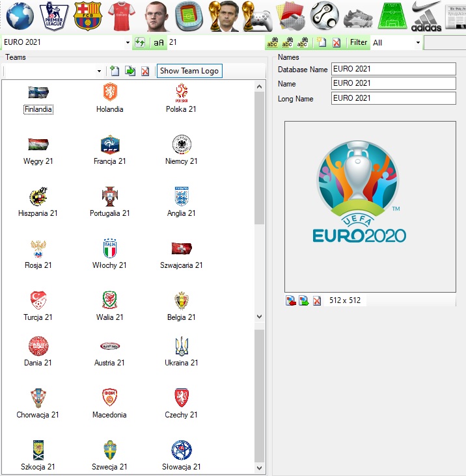This screenshot has height=476, width=466.
Task: Select the Macedonia team
Action: (x=109, y=403)
